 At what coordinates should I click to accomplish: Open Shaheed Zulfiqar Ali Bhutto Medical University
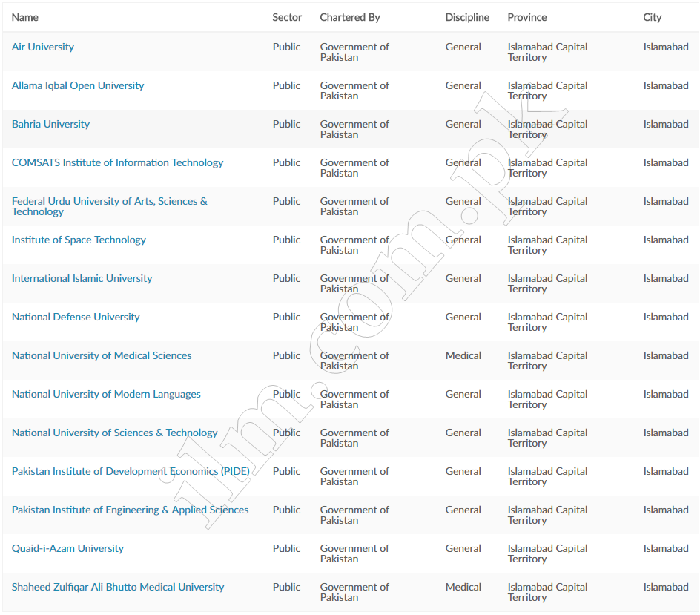click(118, 588)
